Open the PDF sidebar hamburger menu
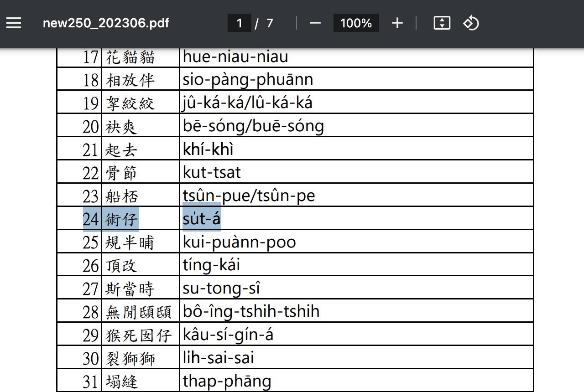The height and width of the screenshot is (392, 584). [14, 23]
